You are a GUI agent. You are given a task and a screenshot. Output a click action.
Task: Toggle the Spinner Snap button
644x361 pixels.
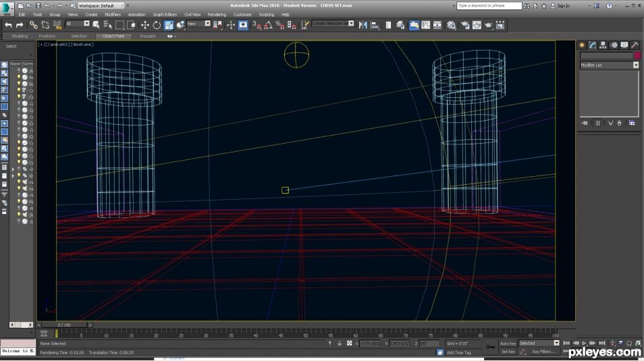(x=292, y=26)
